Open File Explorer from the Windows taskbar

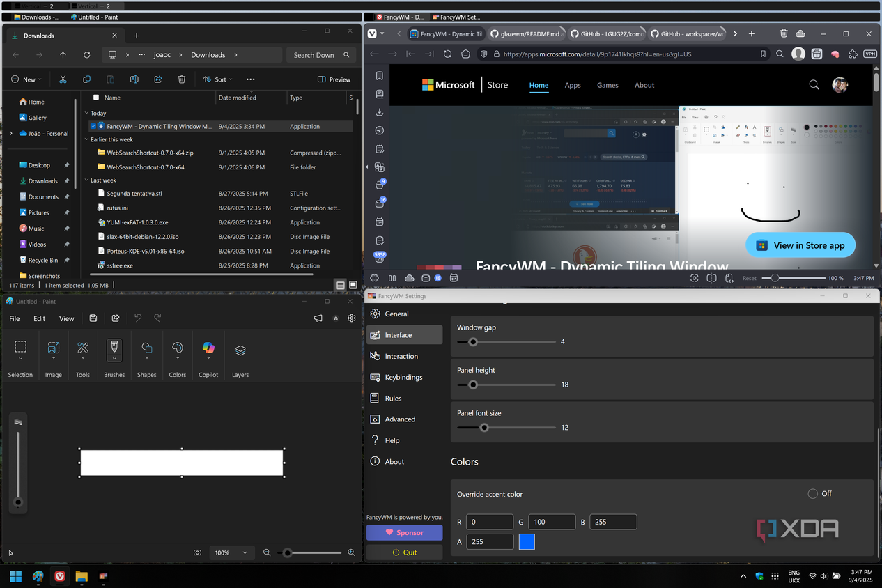click(x=82, y=576)
